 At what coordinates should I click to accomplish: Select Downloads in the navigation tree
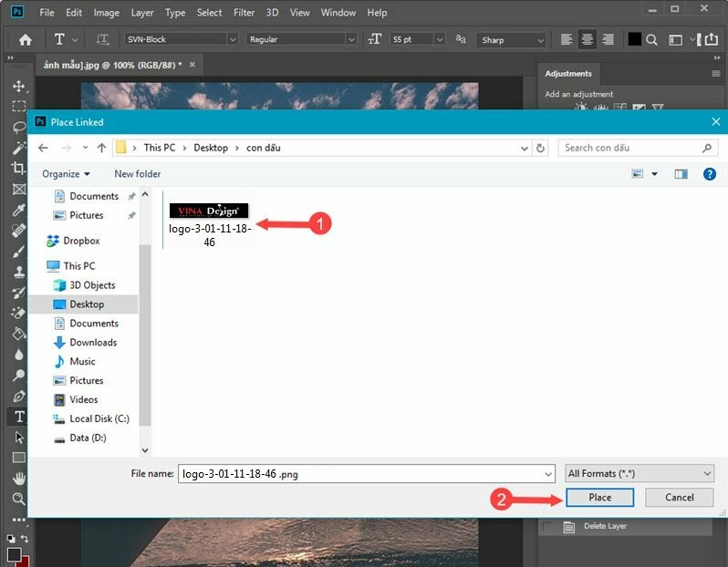[x=93, y=343]
